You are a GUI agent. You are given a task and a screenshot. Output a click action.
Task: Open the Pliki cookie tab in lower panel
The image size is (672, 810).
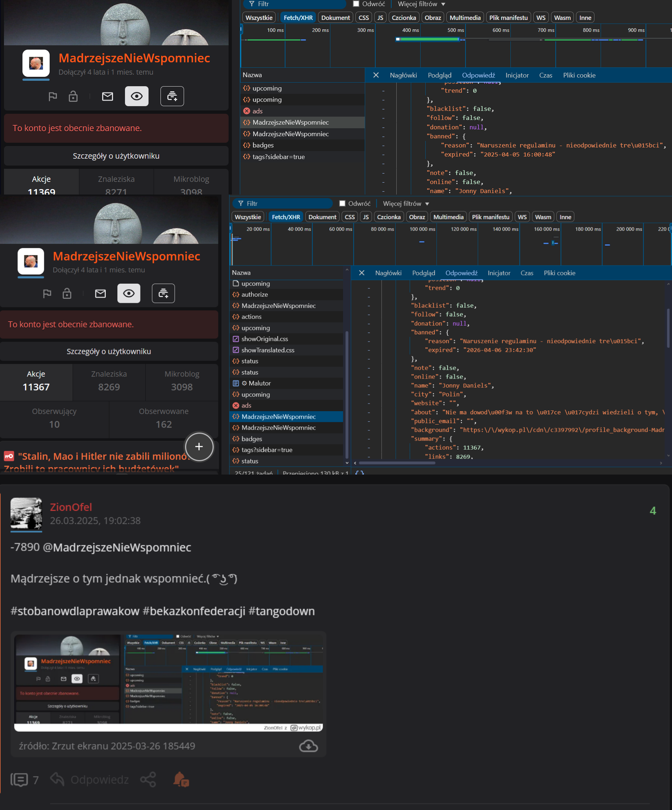coord(559,273)
